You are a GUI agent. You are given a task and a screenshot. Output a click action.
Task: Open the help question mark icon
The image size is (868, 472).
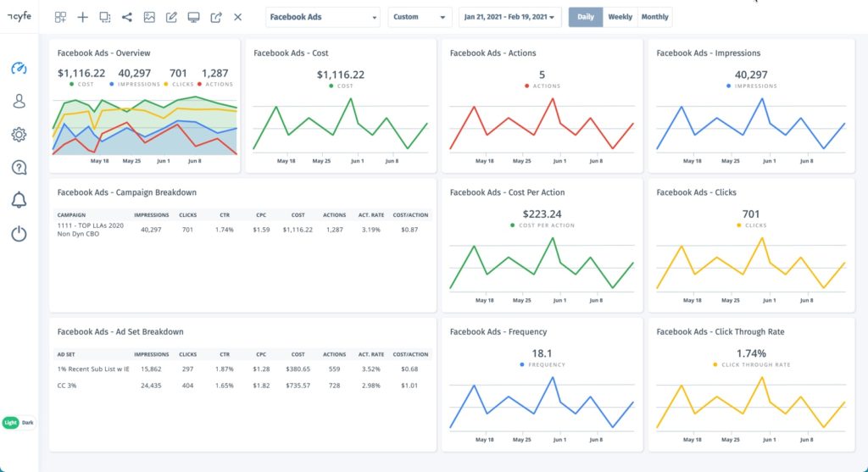[19, 168]
